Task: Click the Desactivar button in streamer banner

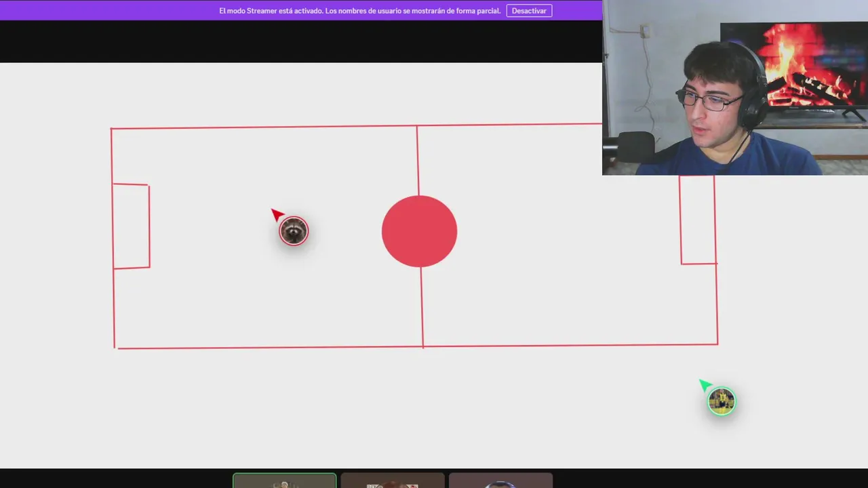Action: coord(529,11)
